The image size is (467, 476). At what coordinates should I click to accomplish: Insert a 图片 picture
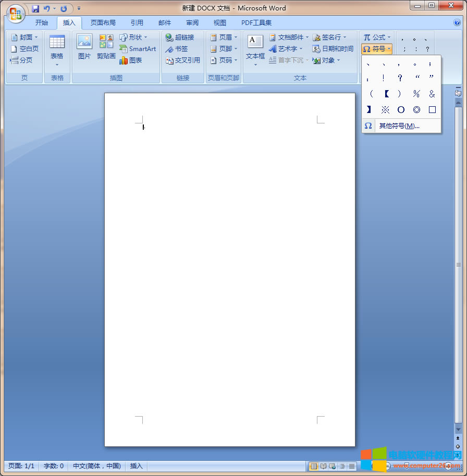tap(84, 47)
